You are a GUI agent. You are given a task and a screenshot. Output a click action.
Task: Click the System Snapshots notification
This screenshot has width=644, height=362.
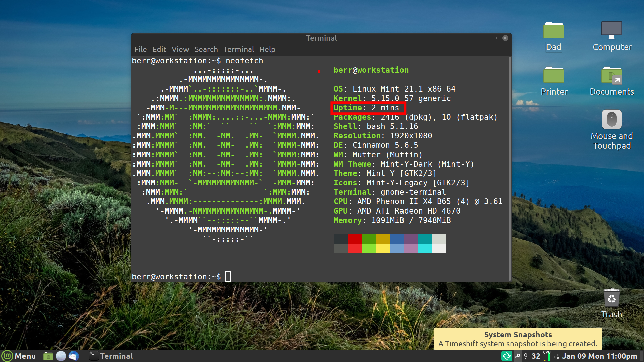coord(518,339)
